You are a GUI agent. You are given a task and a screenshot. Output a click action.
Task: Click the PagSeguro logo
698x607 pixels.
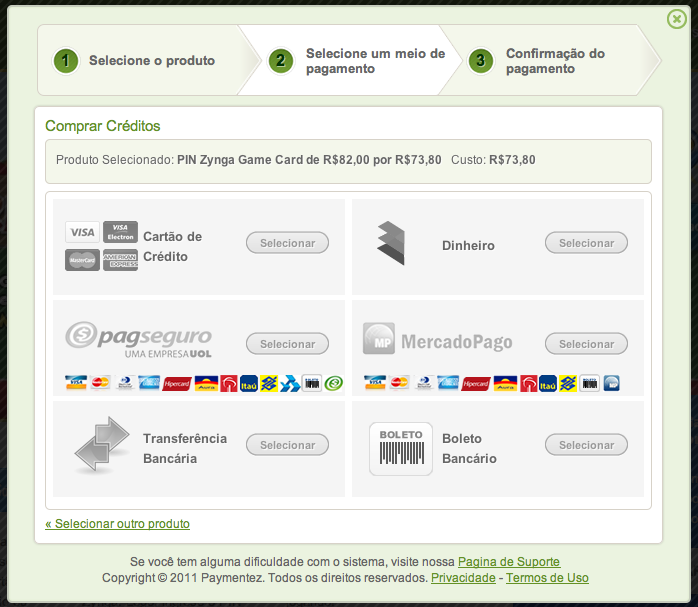click(138, 340)
